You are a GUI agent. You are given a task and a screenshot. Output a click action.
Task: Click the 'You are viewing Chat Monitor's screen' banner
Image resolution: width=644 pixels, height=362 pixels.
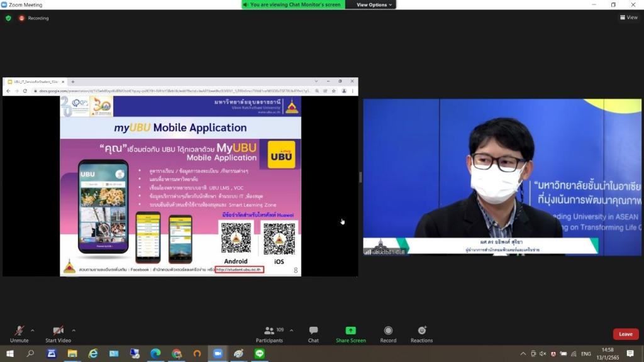[x=293, y=4]
